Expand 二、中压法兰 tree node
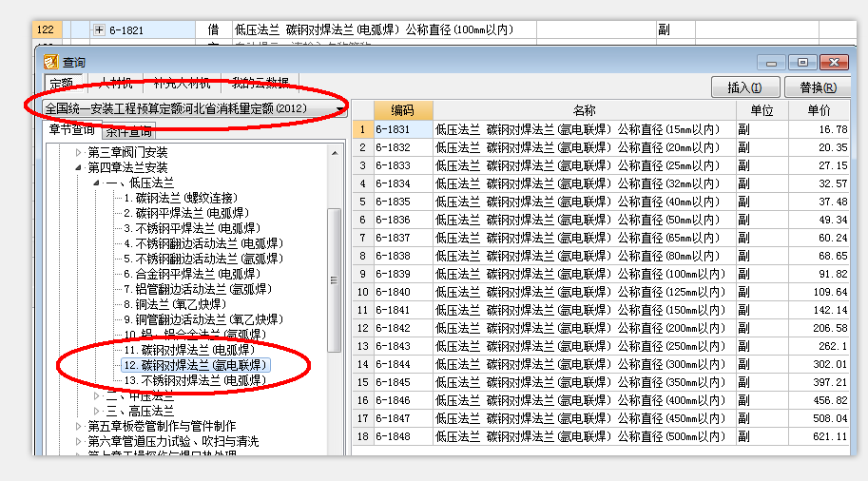 point(96,395)
